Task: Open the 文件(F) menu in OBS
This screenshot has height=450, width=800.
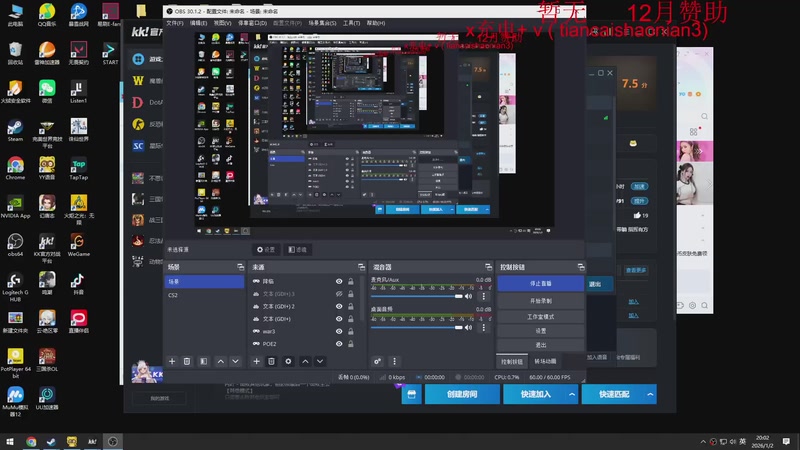Action: click(174, 23)
